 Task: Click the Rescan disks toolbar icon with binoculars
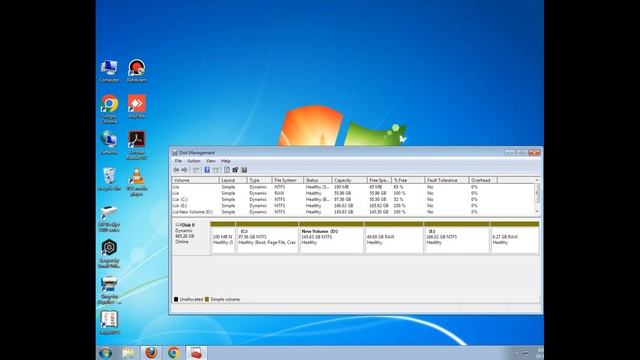244,170
